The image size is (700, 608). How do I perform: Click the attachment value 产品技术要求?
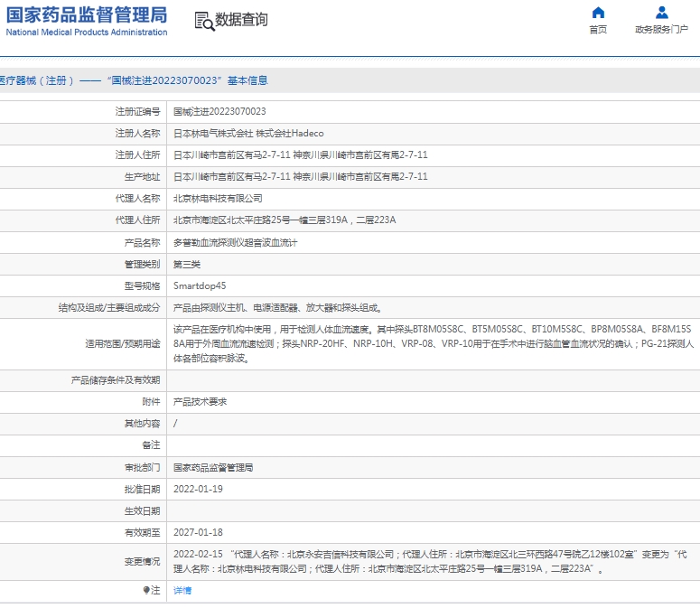click(x=200, y=402)
